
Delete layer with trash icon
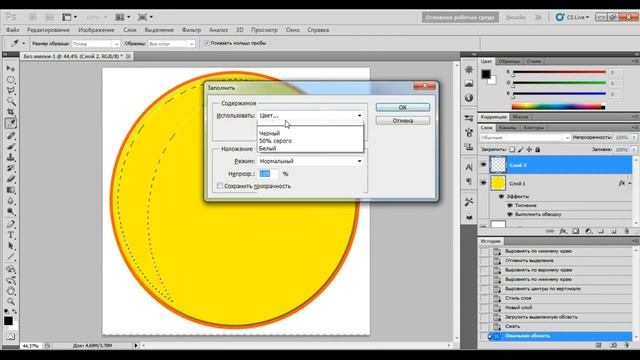pyautogui.click(x=626, y=231)
